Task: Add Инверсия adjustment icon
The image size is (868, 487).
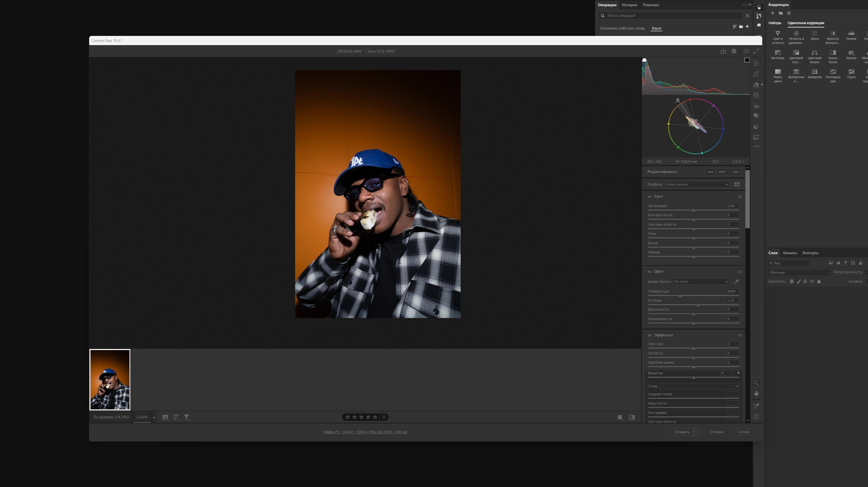Action: tap(814, 74)
